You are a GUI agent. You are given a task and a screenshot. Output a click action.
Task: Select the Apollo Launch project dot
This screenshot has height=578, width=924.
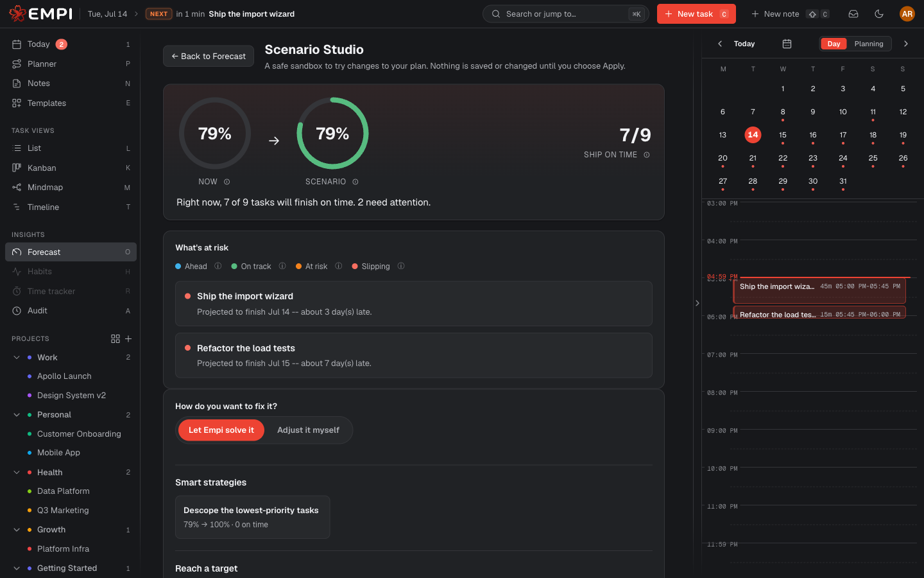click(30, 376)
